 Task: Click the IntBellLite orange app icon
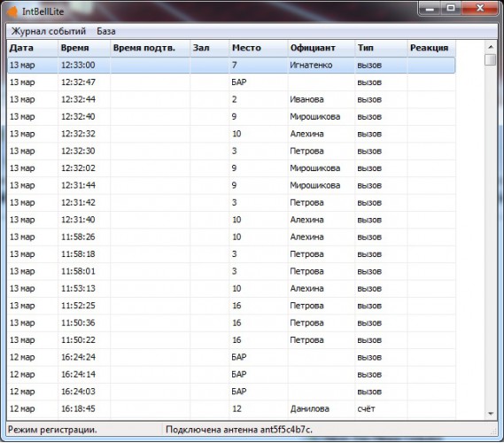[12, 12]
